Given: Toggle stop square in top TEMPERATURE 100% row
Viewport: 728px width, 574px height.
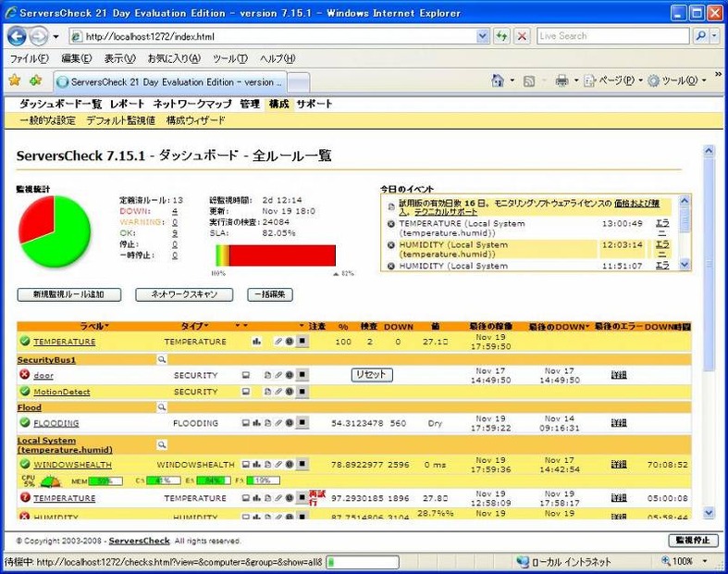Looking at the screenshot, I should pyautogui.click(x=302, y=341).
